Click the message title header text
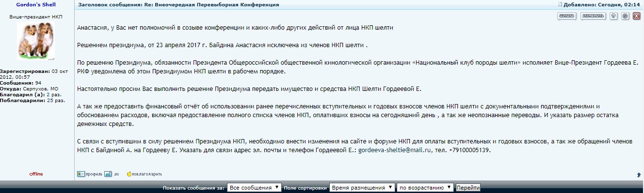 click(178, 4)
